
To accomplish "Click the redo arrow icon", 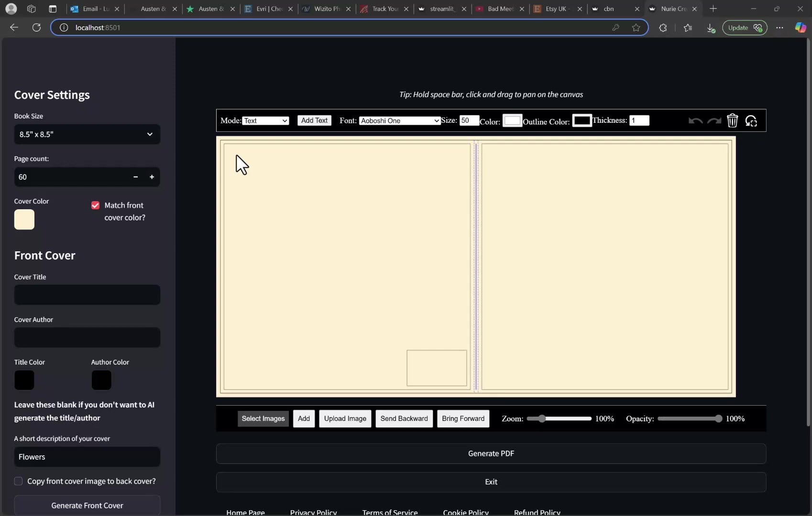I will pos(714,121).
